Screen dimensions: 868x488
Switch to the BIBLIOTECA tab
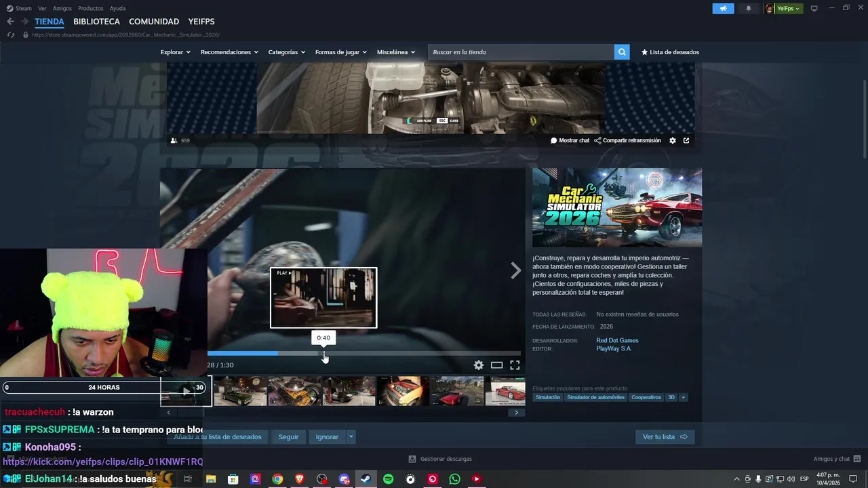click(x=96, y=22)
